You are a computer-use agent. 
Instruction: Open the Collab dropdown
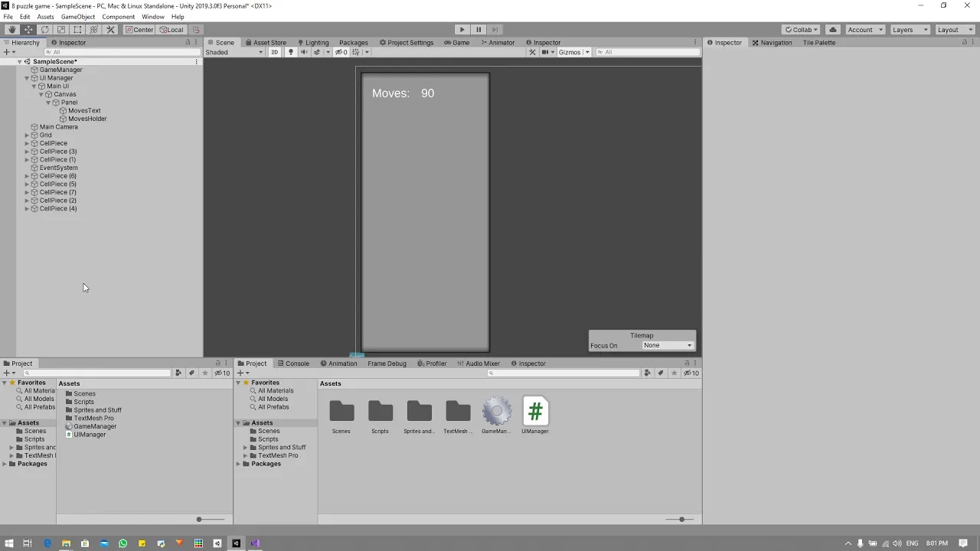pos(802,30)
